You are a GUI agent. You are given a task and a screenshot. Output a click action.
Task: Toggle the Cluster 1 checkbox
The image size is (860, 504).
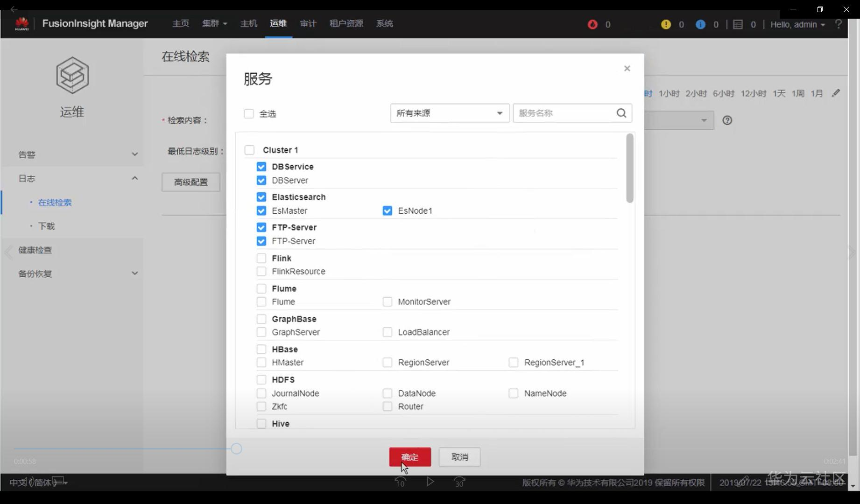tap(249, 150)
